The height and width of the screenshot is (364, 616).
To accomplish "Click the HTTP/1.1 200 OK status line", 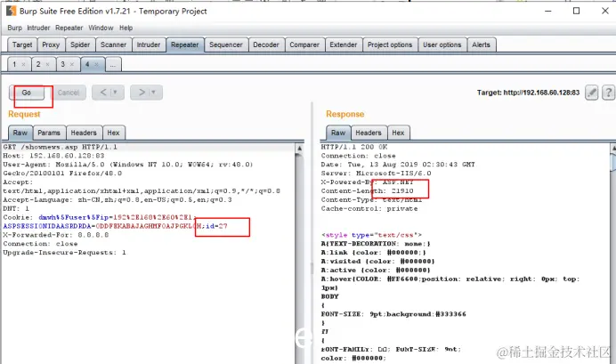I will point(354,147).
